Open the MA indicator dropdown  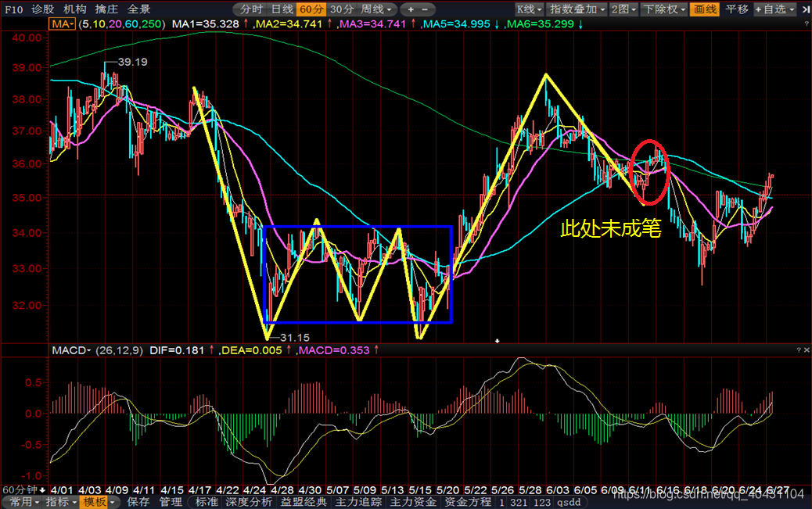(62, 23)
